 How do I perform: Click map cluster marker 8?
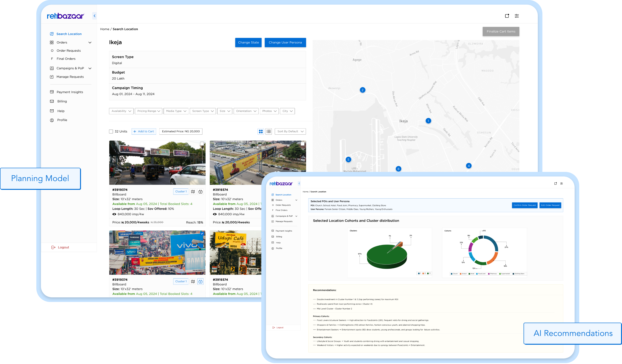[x=398, y=169]
